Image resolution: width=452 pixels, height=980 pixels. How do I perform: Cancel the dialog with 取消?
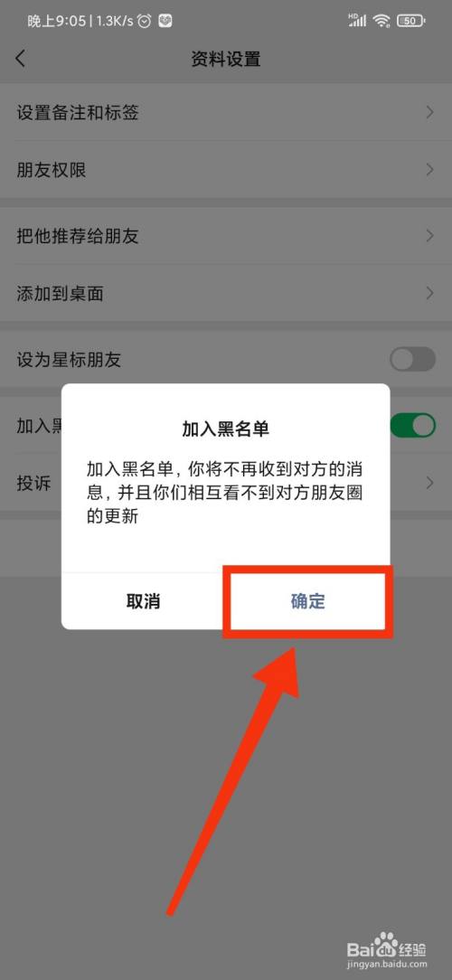coord(143,601)
